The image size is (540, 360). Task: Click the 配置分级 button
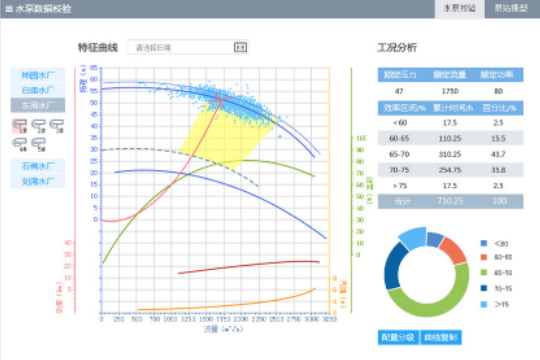[398, 337]
